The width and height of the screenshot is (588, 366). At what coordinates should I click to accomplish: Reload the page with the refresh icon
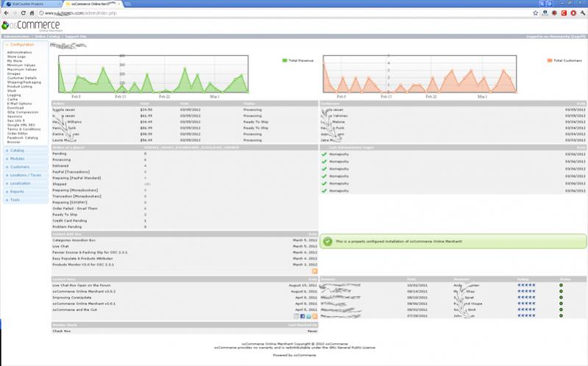[24, 12]
